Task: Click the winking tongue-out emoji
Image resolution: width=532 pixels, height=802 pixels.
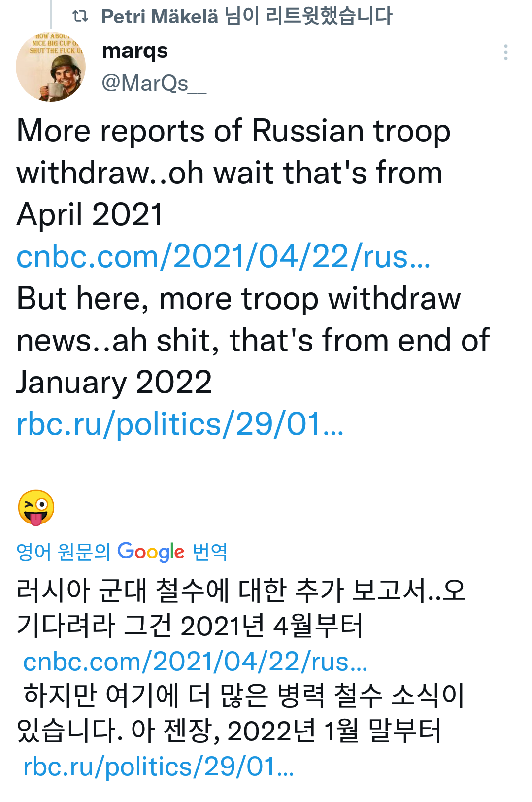Action: click(36, 508)
